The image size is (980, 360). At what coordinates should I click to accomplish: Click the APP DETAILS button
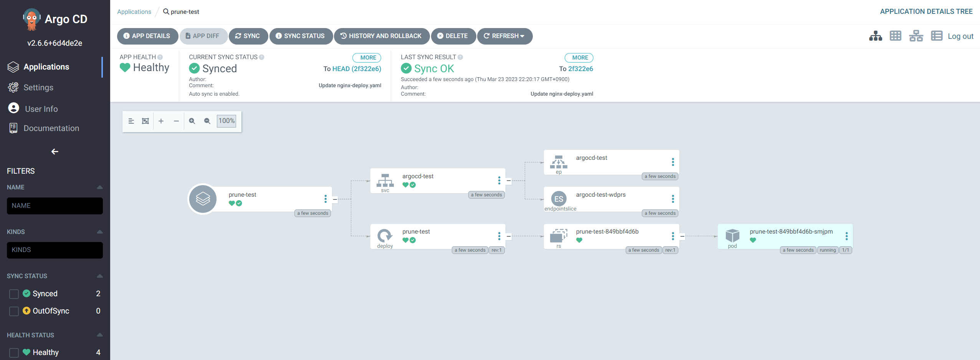click(147, 36)
